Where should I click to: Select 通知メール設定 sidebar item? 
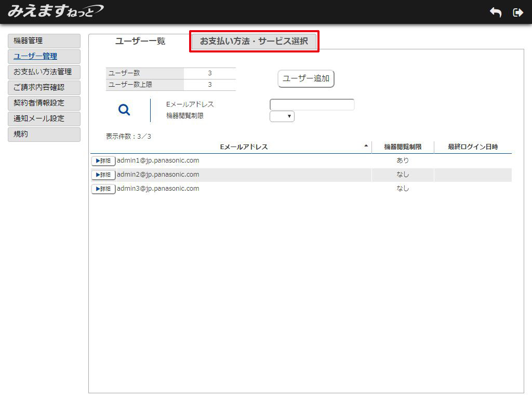[x=44, y=118]
